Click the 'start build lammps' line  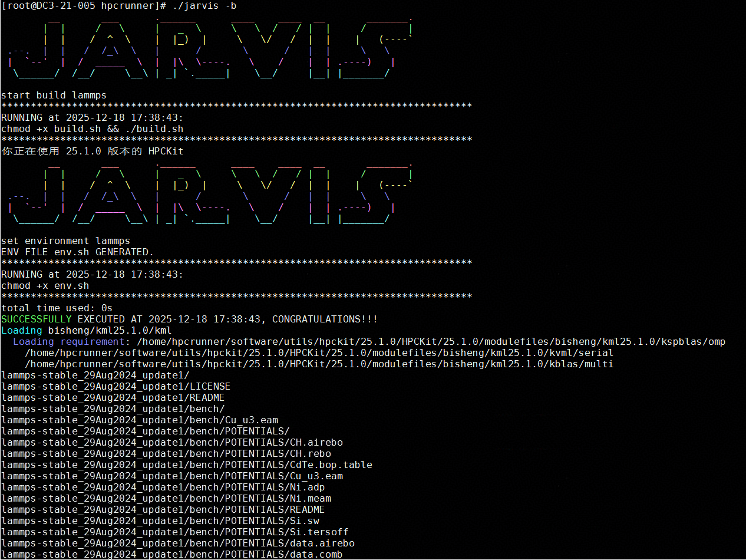point(54,95)
